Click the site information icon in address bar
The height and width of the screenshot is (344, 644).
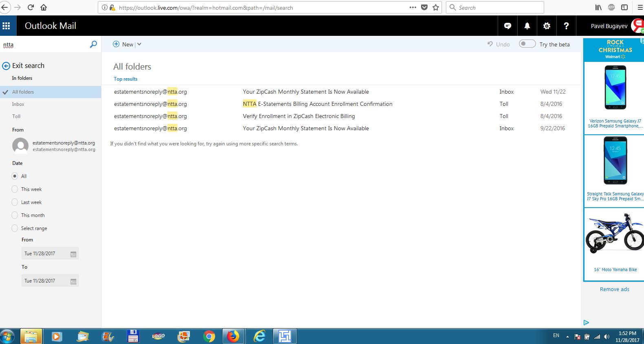pos(105,7)
